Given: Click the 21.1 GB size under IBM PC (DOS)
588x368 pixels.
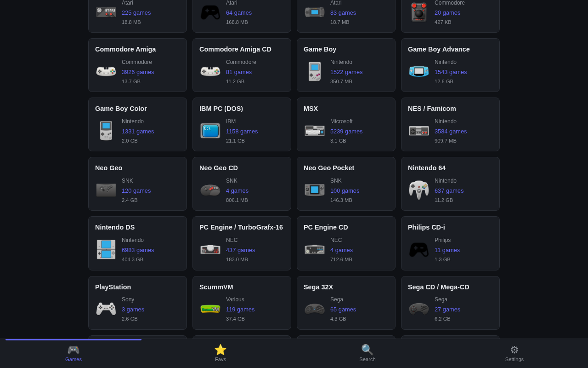Looking at the screenshot, I should coord(235,141).
